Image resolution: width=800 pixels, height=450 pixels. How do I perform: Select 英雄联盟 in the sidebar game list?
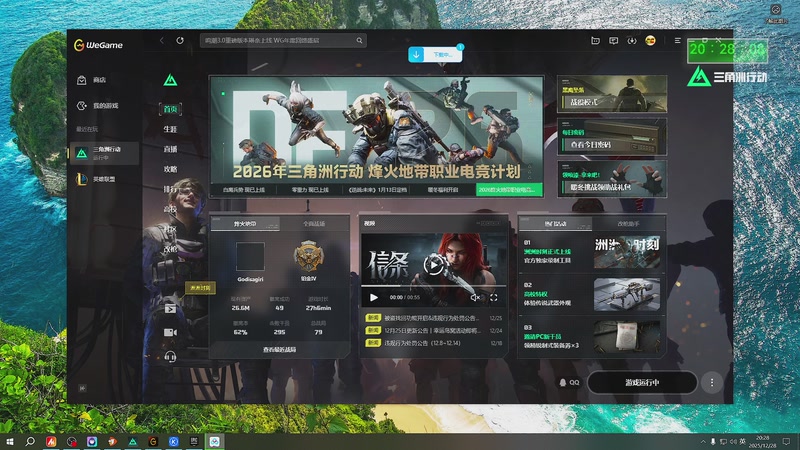pyautogui.click(x=97, y=179)
